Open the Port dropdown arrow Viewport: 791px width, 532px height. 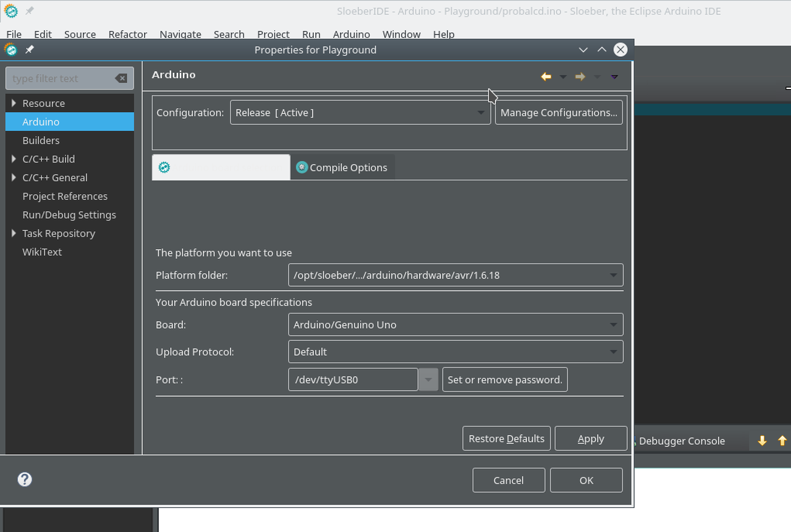tap(428, 379)
